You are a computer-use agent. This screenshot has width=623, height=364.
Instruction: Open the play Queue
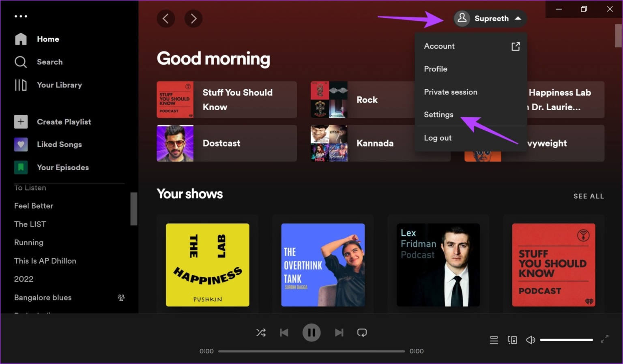click(x=494, y=340)
